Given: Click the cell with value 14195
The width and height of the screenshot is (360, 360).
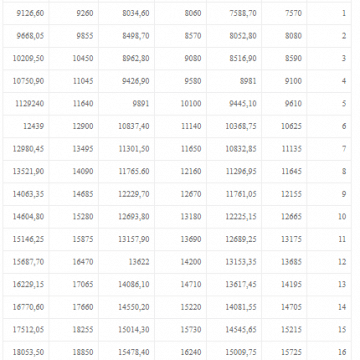Looking at the screenshot, I should click(284, 285).
